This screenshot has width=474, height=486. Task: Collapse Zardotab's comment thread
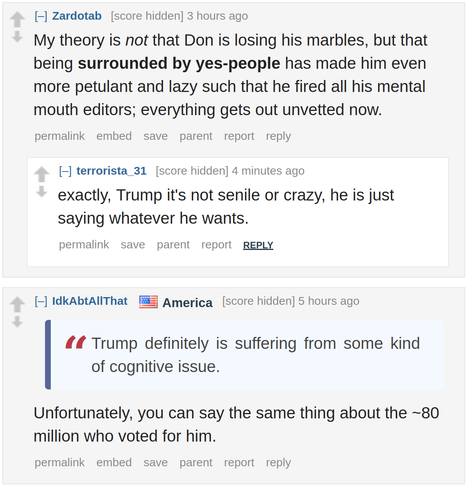(41, 16)
